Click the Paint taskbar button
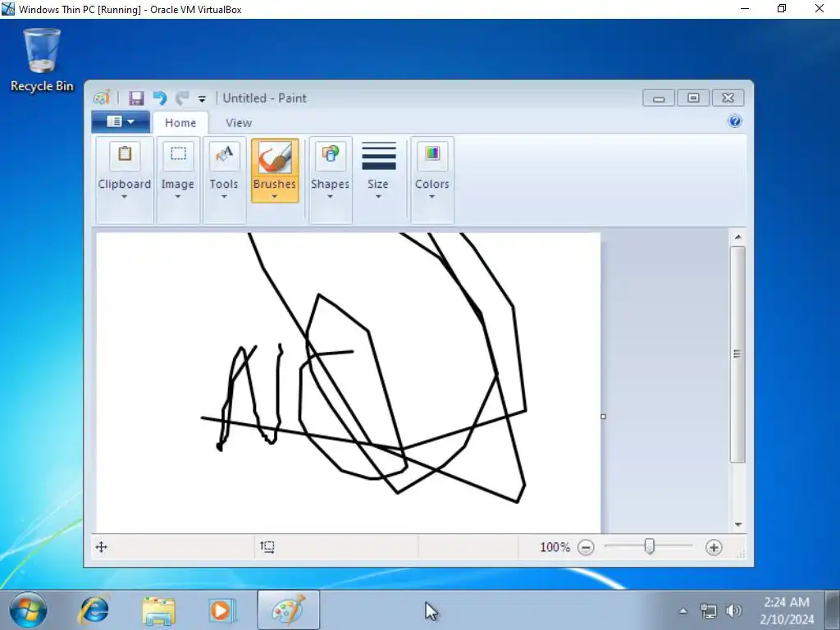The image size is (840, 630). pyautogui.click(x=289, y=610)
